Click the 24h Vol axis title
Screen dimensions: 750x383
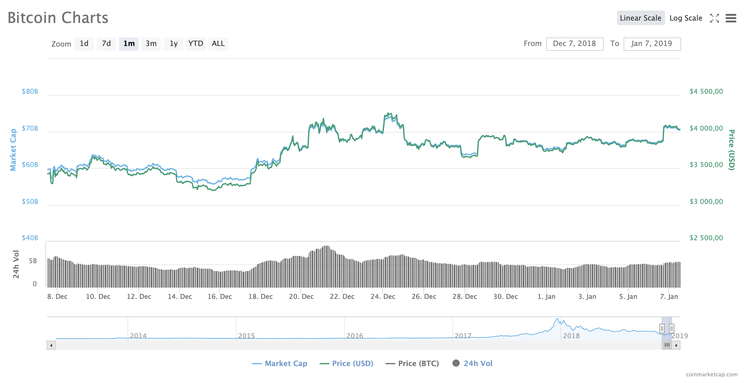[x=16, y=264]
